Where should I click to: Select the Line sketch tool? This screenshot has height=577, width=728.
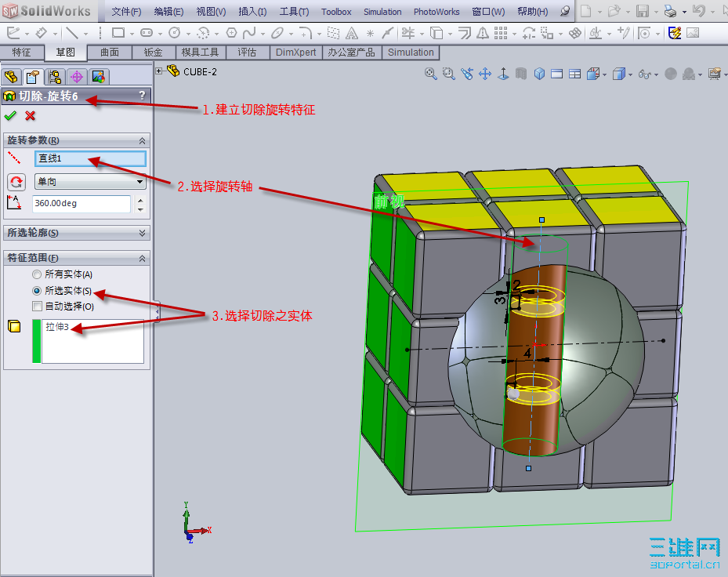point(71,33)
